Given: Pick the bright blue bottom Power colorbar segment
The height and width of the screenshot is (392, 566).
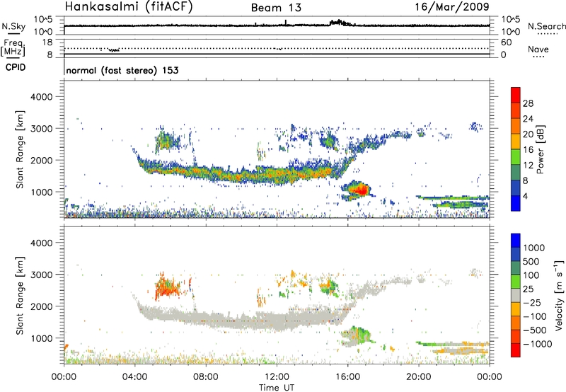Looking at the screenshot, I should point(516,203).
